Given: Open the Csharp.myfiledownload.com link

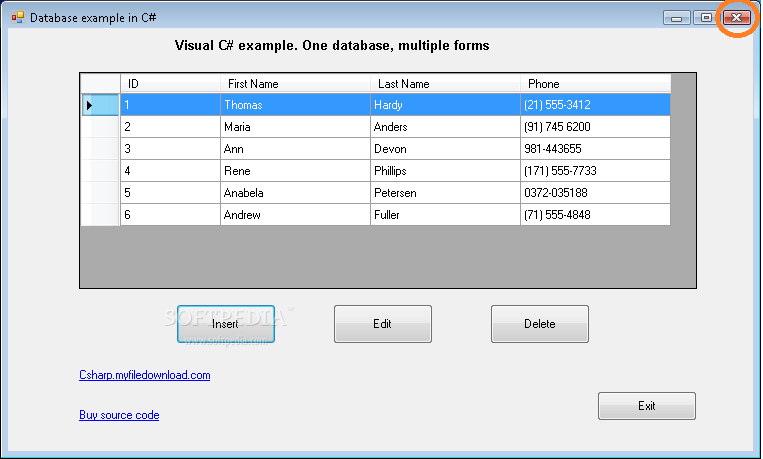Looking at the screenshot, I should 145,375.
